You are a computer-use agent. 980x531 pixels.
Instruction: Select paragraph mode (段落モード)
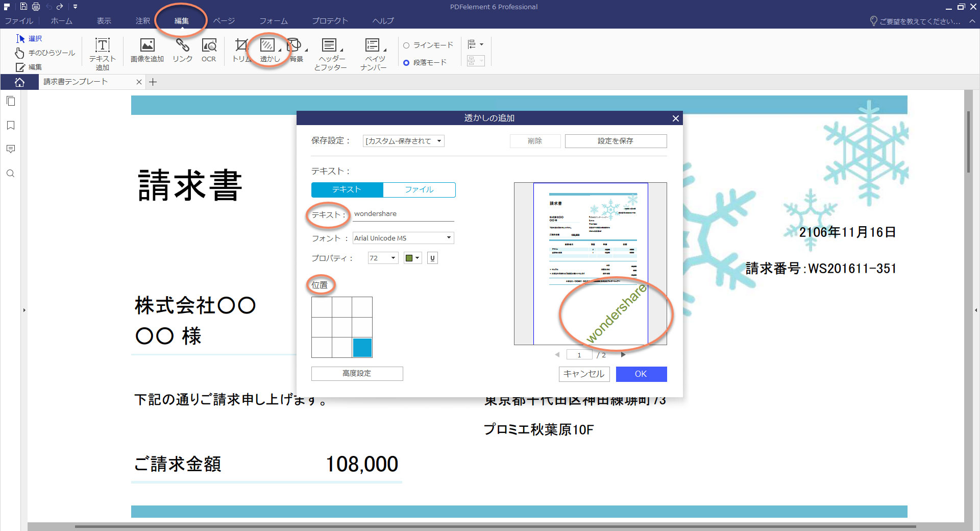406,62
